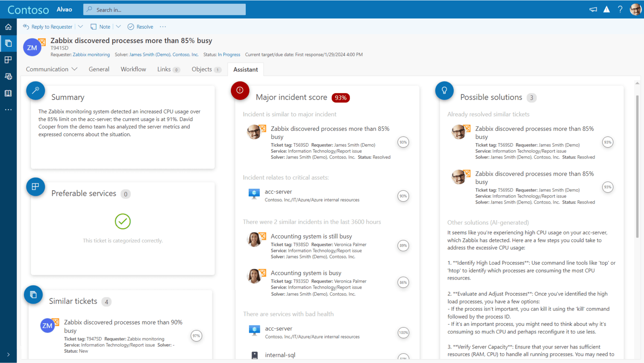Open the Help question mark icon
The height and width of the screenshot is (363, 644).
click(620, 9)
